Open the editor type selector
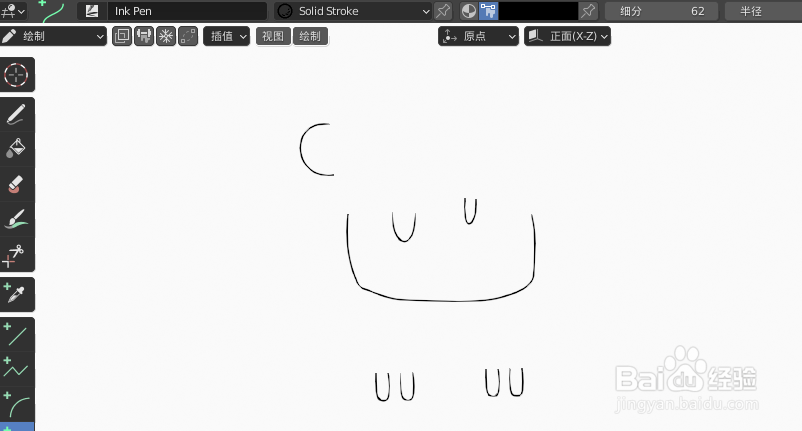 (x=13, y=11)
